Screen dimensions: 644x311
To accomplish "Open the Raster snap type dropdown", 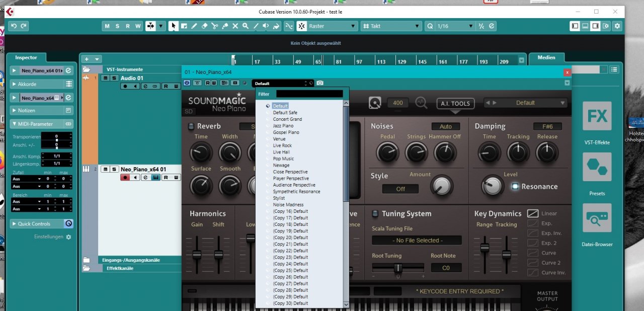I will tap(327, 26).
